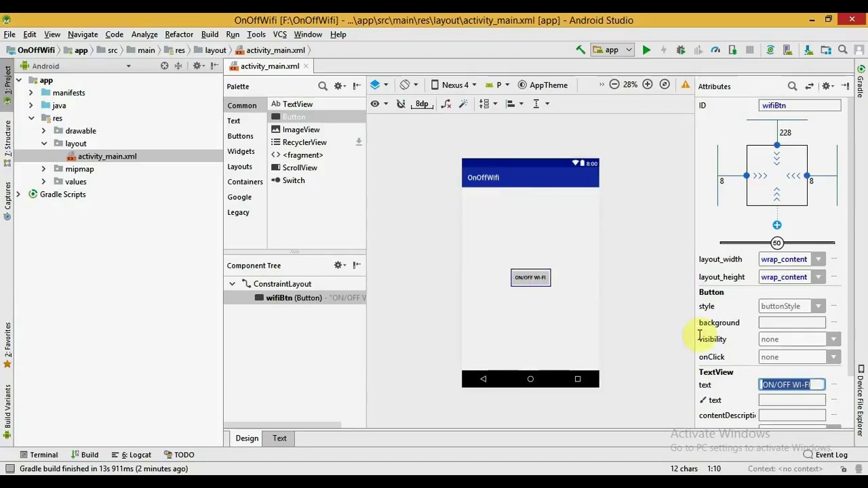
Task: Toggle device orientation icon
Action: (x=408, y=85)
